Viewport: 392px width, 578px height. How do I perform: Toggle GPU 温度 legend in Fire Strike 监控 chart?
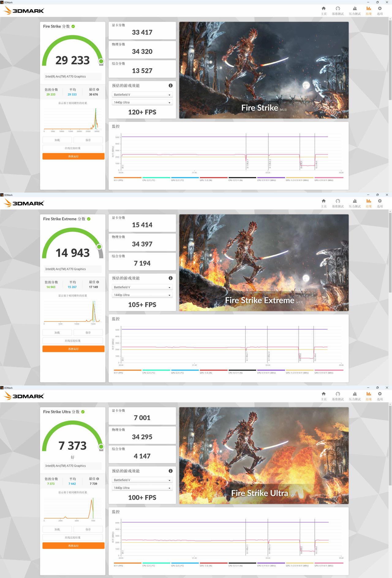click(185, 179)
